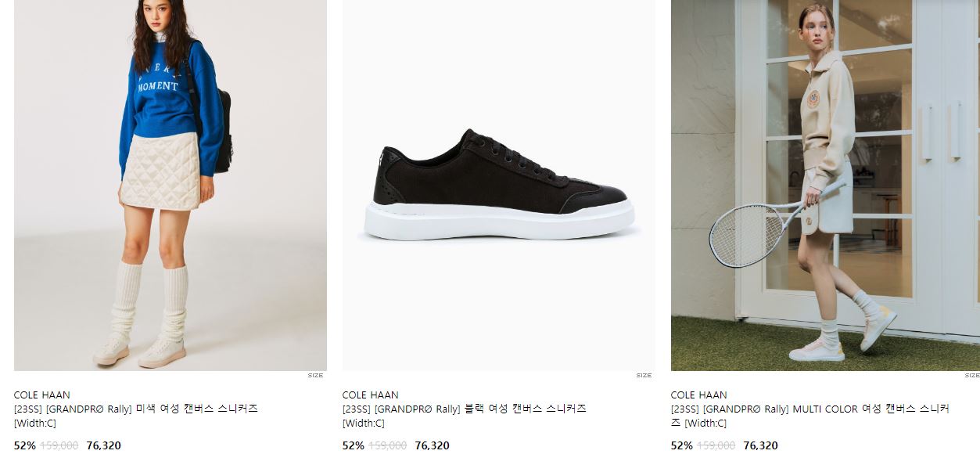Click the 52% discount label on 미색 sneakers

[25, 445]
